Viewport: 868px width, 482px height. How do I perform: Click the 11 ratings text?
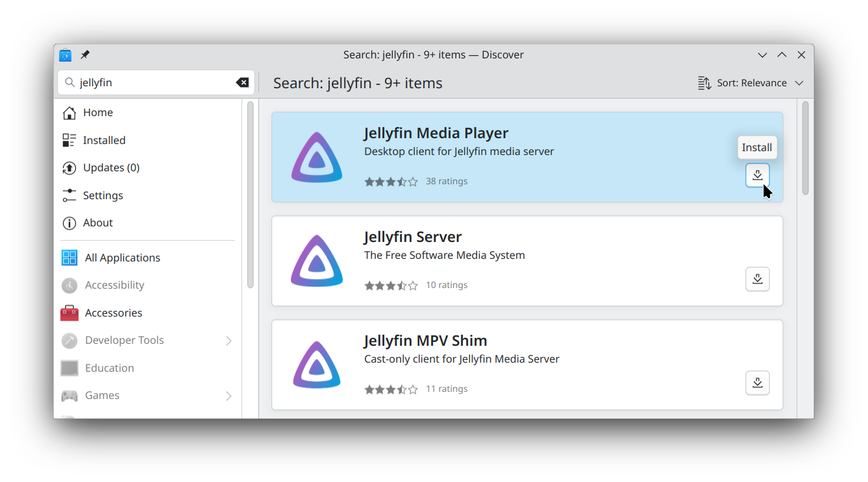[447, 389]
